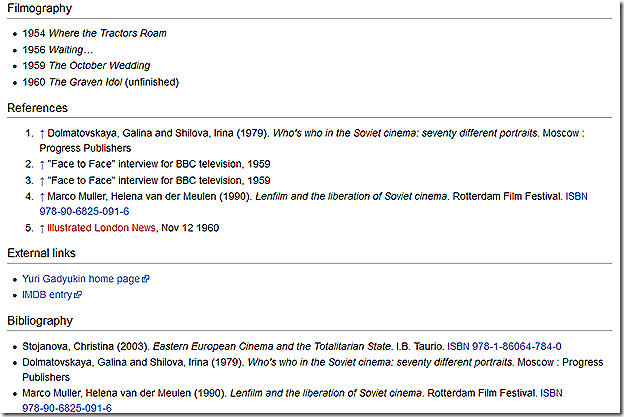Click the up-arrow backlink for reference 1

pos(42,133)
